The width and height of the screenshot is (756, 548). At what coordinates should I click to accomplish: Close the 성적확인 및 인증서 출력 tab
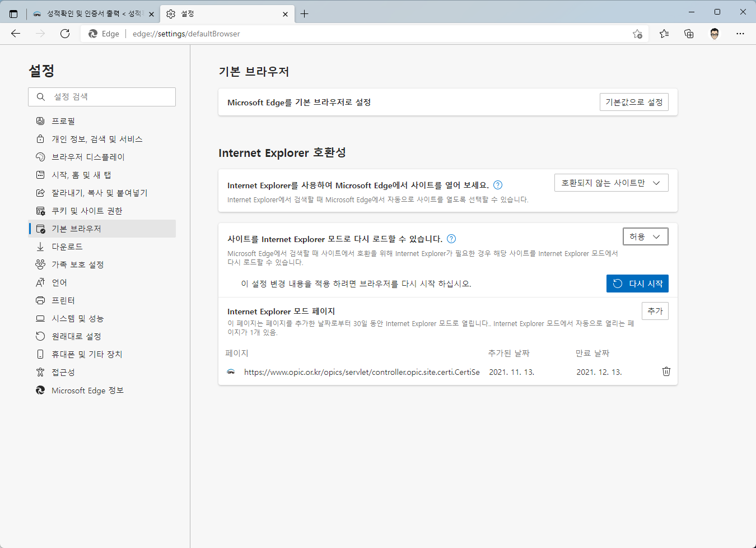pyautogui.click(x=151, y=14)
